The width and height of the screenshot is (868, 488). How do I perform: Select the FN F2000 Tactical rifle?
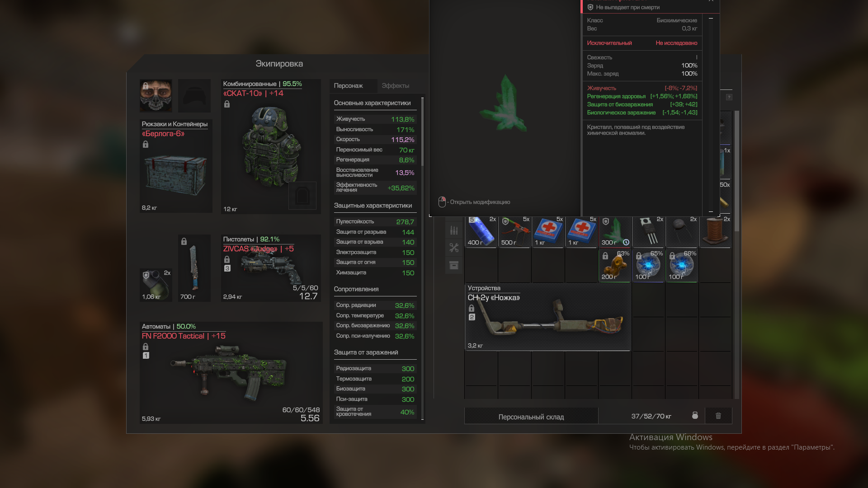[x=231, y=373]
